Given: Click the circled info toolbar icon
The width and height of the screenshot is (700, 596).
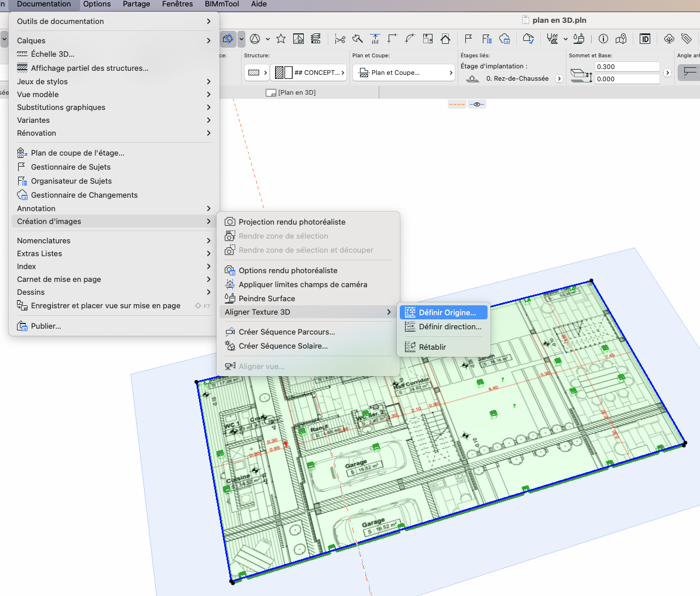Looking at the screenshot, I should point(603,39).
